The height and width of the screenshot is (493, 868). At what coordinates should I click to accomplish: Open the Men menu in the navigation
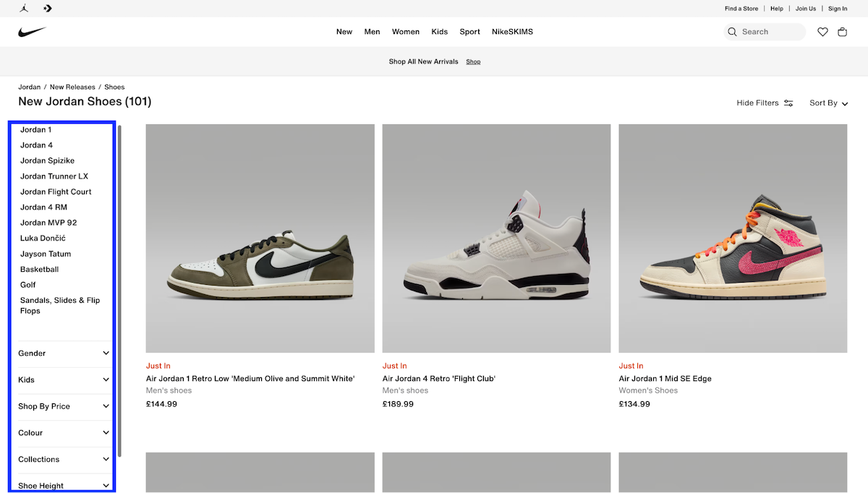tap(372, 32)
